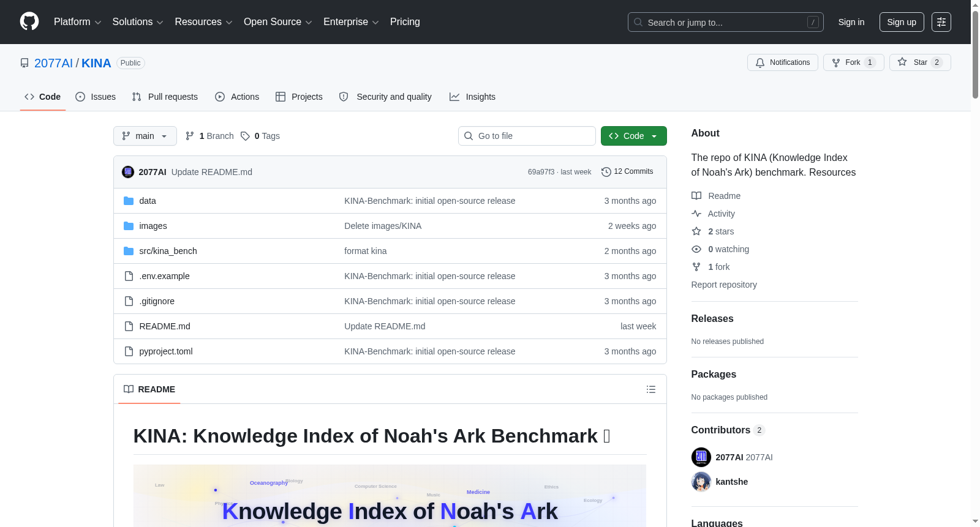The height and width of the screenshot is (527, 980).
Task: Click the star icon beside 2 stars
Action: (696, 231)
